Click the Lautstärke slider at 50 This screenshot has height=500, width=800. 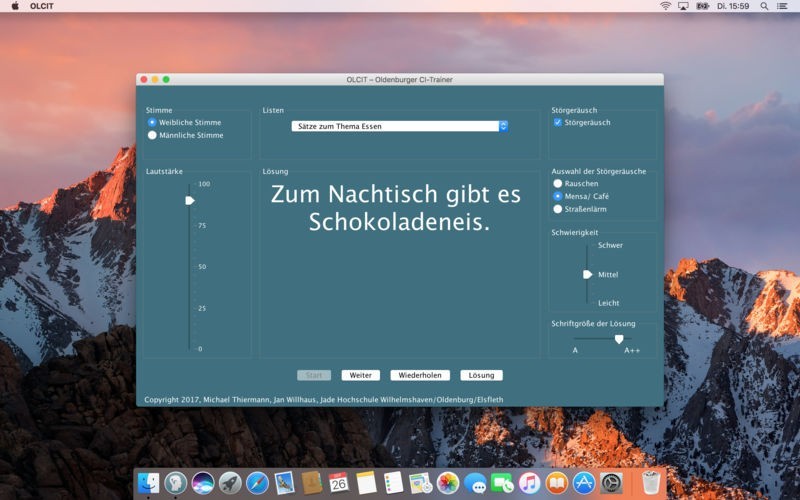point(188,267)
